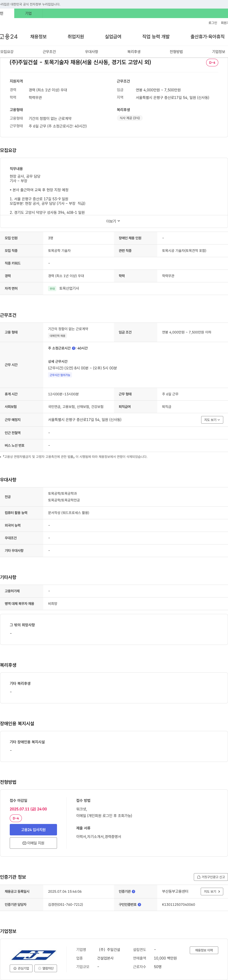Click the 토목시공 기술자(토목견적 포함) cell
The image size is (228, 980).
pyautogui.click(x=184, y=251)
